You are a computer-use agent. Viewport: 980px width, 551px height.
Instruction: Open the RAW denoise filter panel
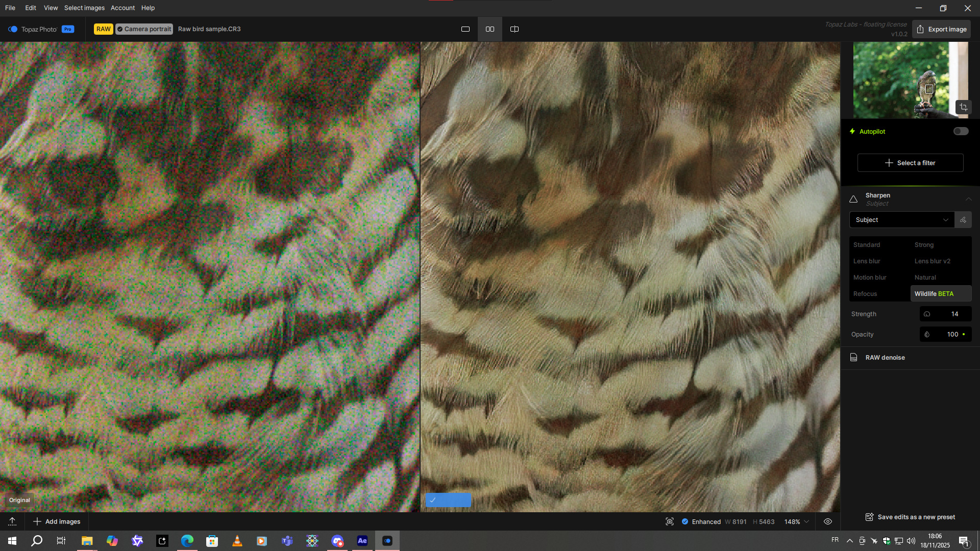coord(885,358)
